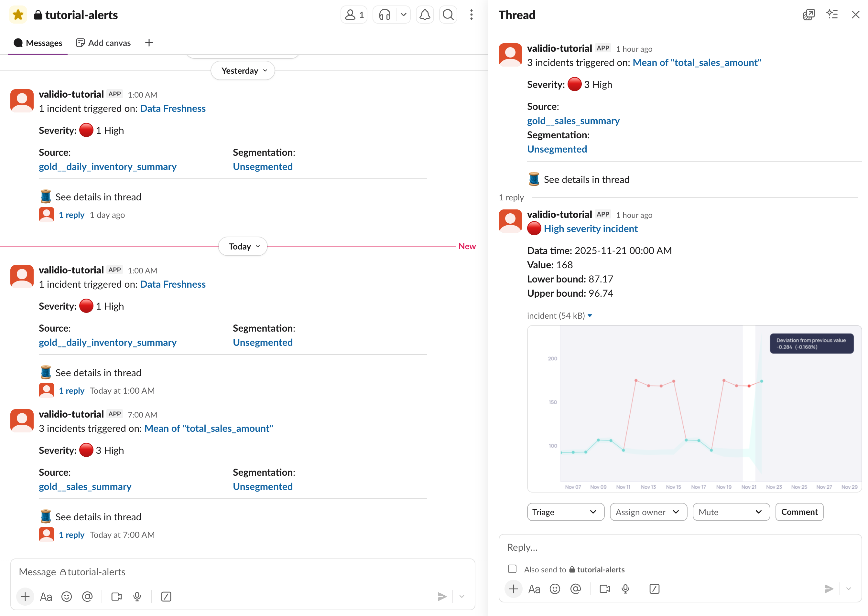Toggle text formatting in the channel composer
Viewport: 868px width, 616px height.
[46, 597]
